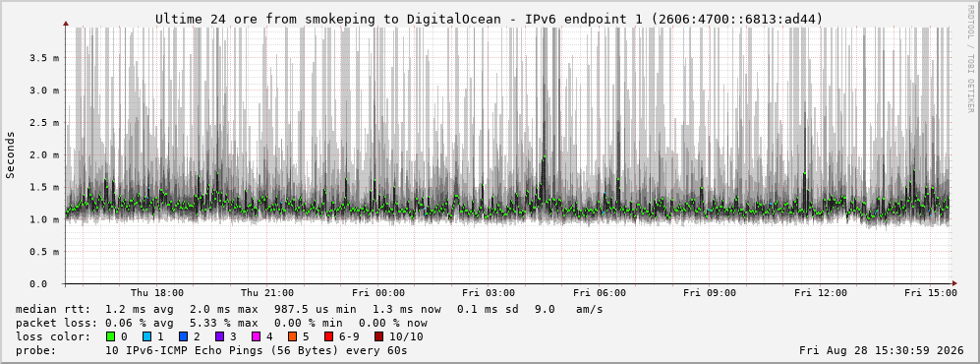This screenshot has width=980, height=364.
Task: Click the Fri 12:00 time axis label
Action: pos(821,293)
